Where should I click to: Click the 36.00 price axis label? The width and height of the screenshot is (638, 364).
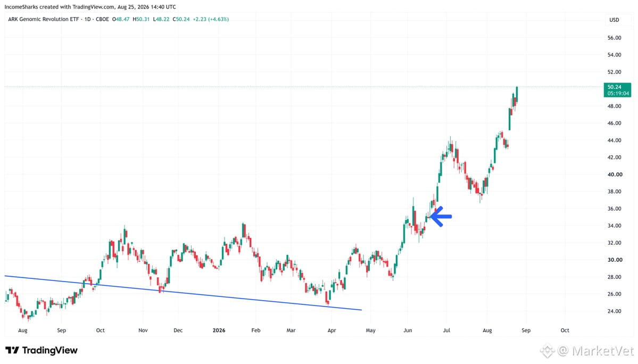615,209
